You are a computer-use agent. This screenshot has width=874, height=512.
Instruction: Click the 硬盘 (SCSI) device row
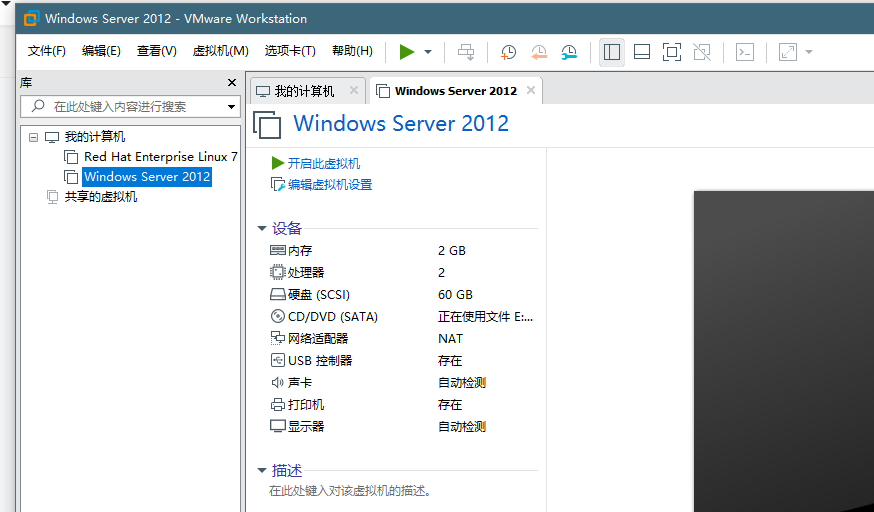click(401, 295)
